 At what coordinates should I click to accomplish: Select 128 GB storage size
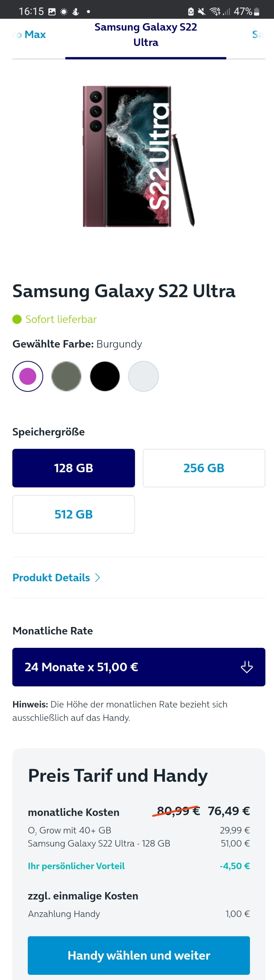pyautogui.click(x=73, y=468)
